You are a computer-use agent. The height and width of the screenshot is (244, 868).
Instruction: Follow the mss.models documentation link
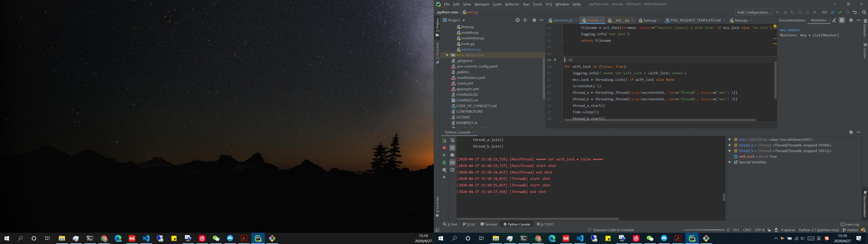tap(790, 30)
